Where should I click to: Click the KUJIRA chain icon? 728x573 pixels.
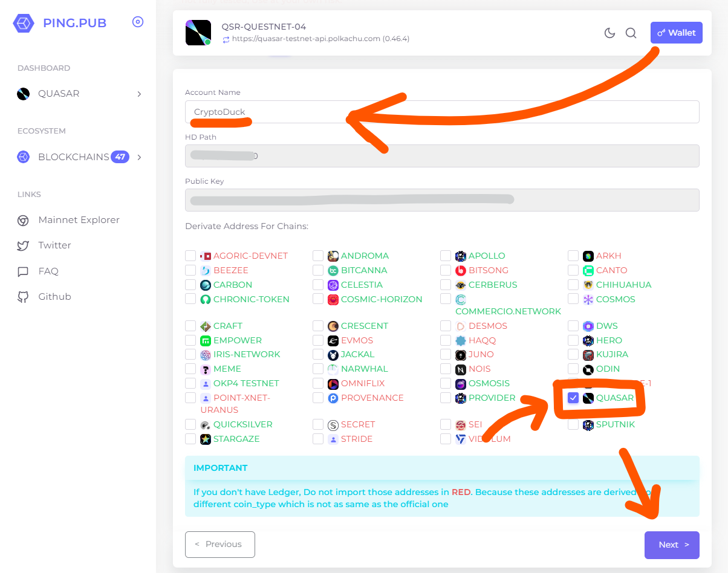(588, 354)
